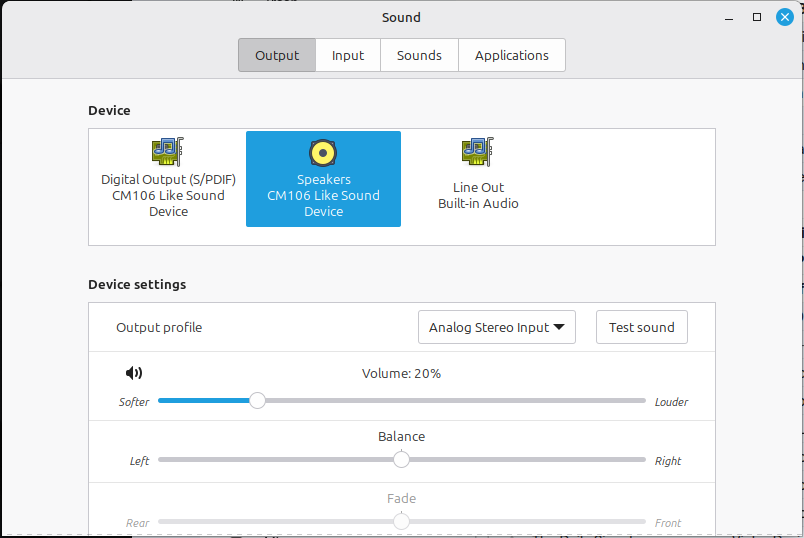This screenshot has width=804, height=538.
Task: Maximize the Sound window
Action: click(757, 17)
